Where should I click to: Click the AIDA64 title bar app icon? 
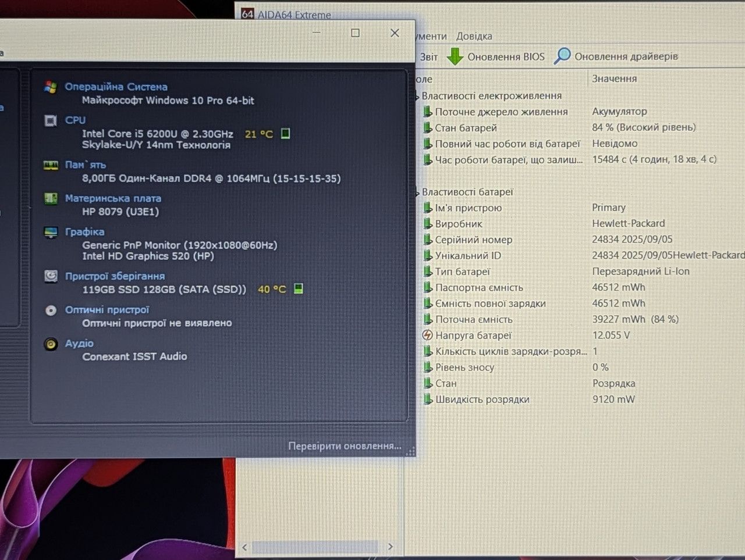pyautogui.click(x=247, y=14)
